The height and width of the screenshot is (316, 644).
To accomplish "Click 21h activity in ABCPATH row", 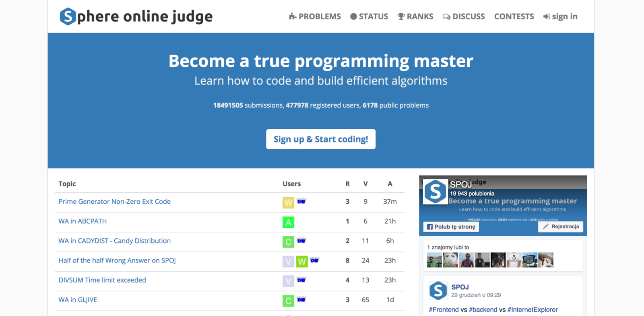I will [390, 221].
